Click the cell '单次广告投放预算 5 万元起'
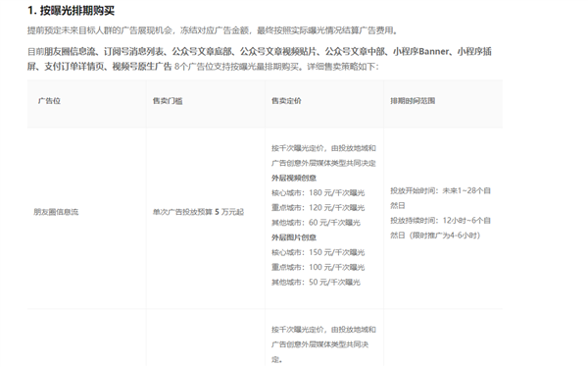The height and width of the screenshot is (367, 588). (198, 212)
